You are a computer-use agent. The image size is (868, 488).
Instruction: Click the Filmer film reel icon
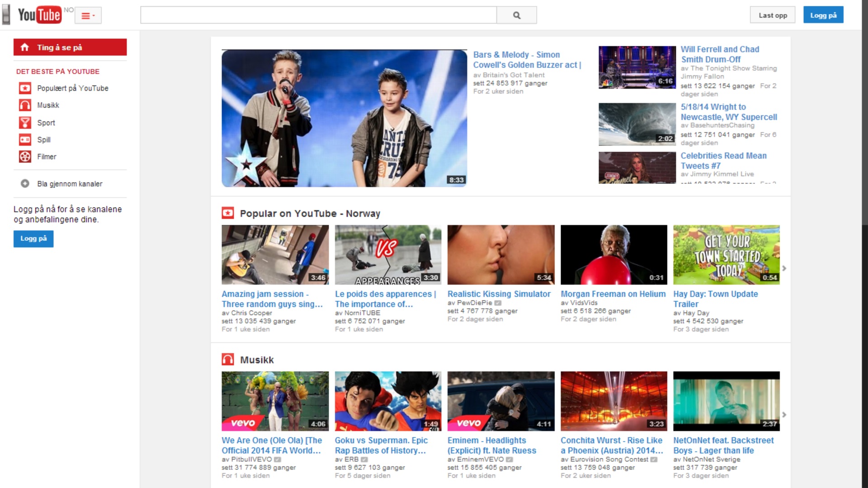pyautogui.click(x=25, y=156)
